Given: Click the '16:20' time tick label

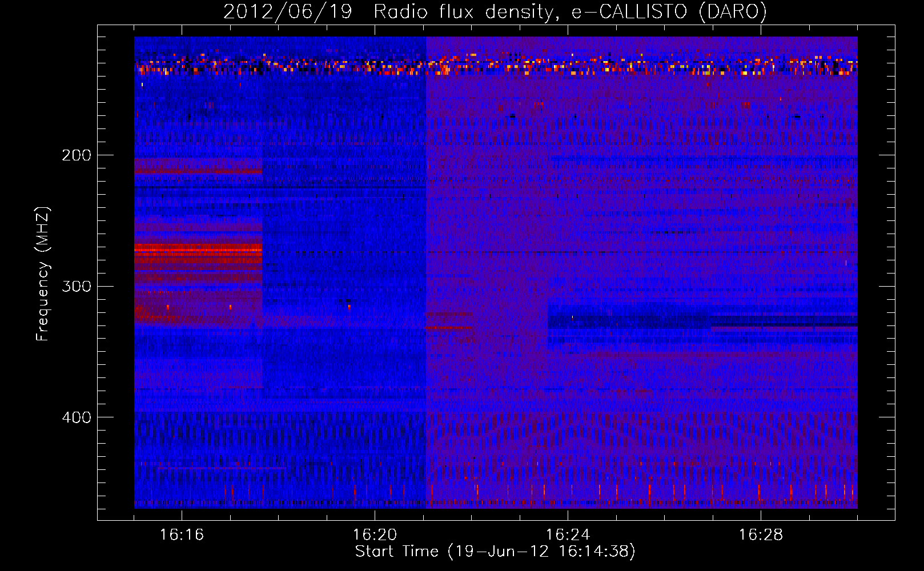Looking at the screenshot, I should tap(375, 535).
